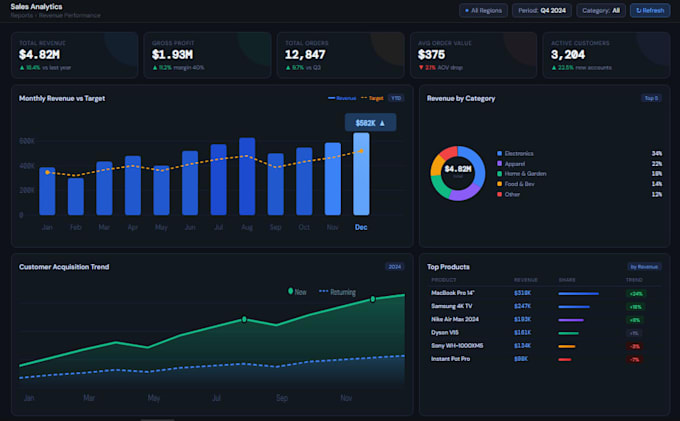The image size is (680, 421).
Task: Click the green Home & Garden legend swatch
Action: (500, 174)
